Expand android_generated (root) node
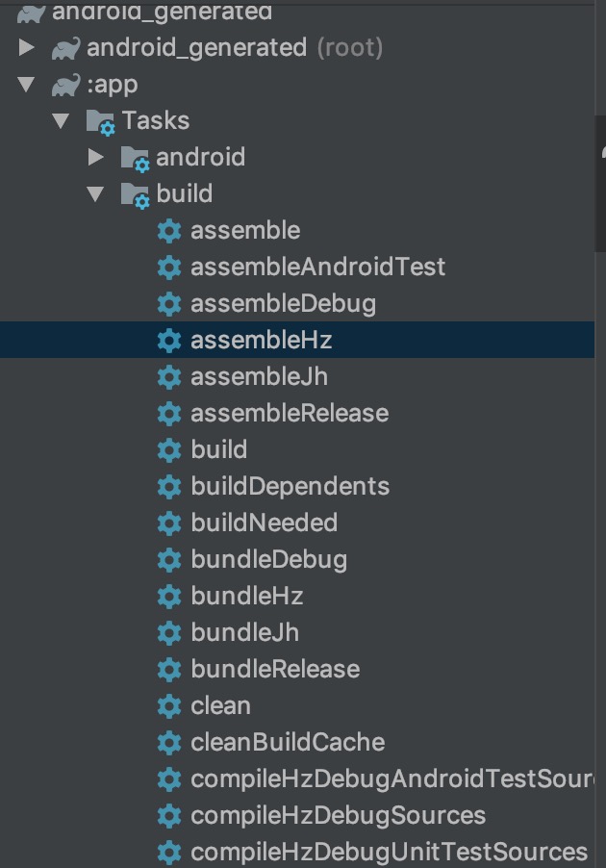 27,46
